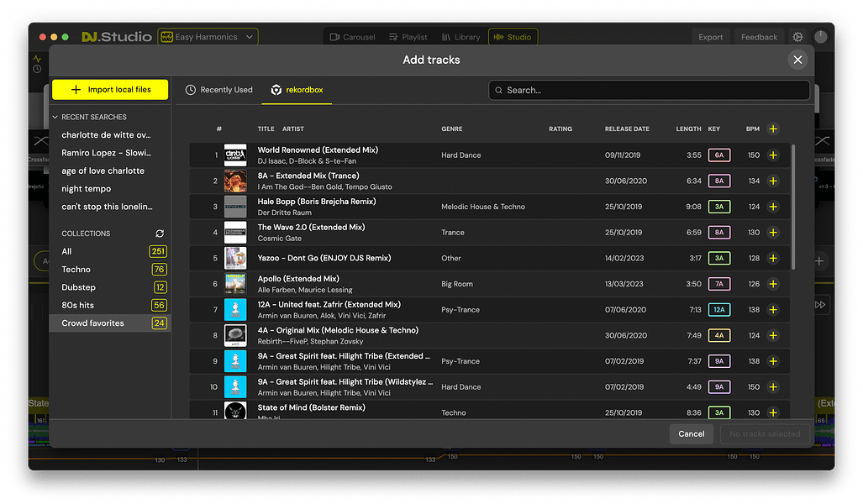The image size is (863, 504).
Task: Close the Add tracks dialog
Action: 797,60
